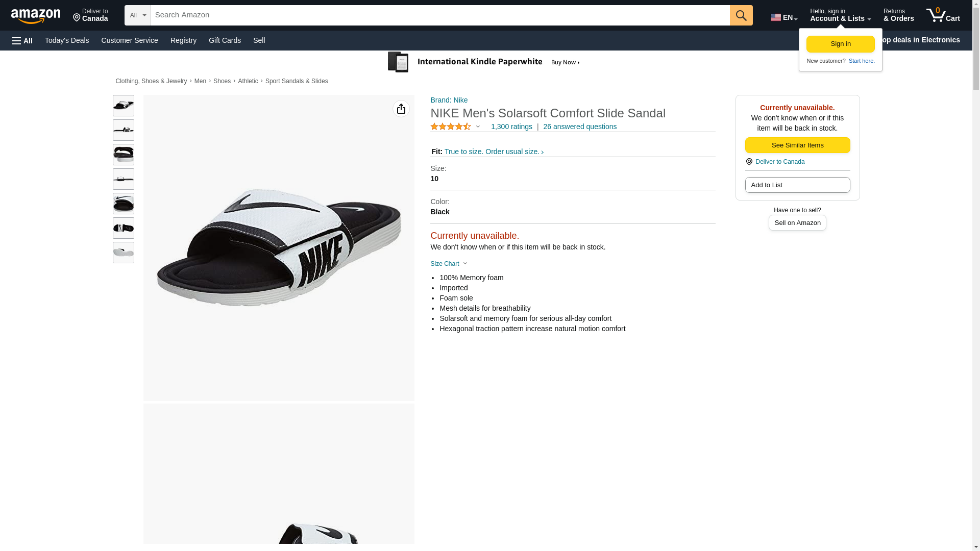Click the Amazon logo
This screenshot has height=551, width=980.
click(x=36, y=16)
